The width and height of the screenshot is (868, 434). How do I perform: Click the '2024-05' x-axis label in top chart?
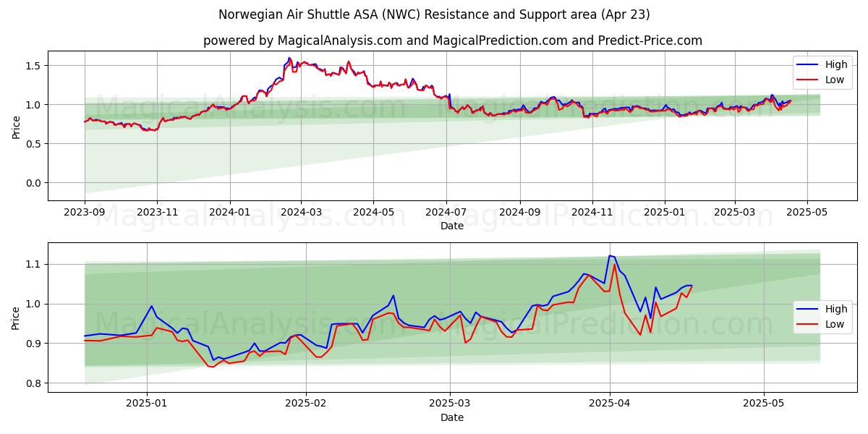373,213
